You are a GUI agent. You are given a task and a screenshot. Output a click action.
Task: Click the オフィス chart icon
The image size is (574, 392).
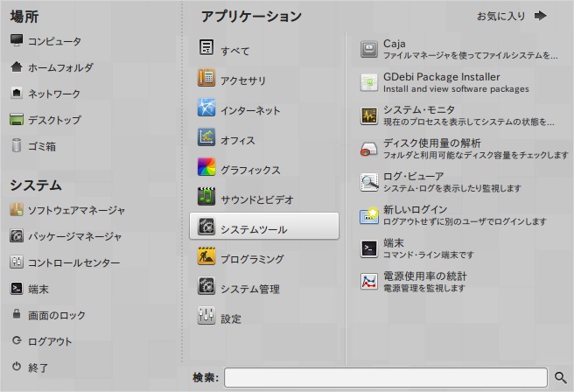[x=206, y=137]
